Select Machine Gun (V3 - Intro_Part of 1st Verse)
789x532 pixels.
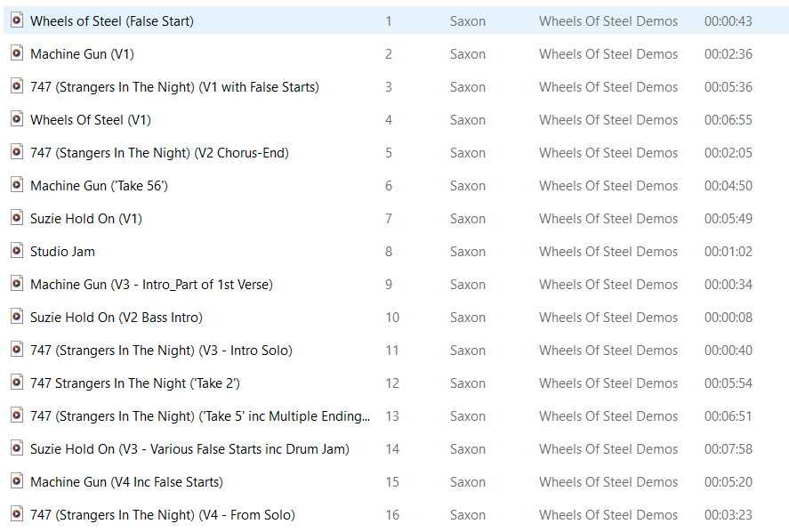coord(151,285)
